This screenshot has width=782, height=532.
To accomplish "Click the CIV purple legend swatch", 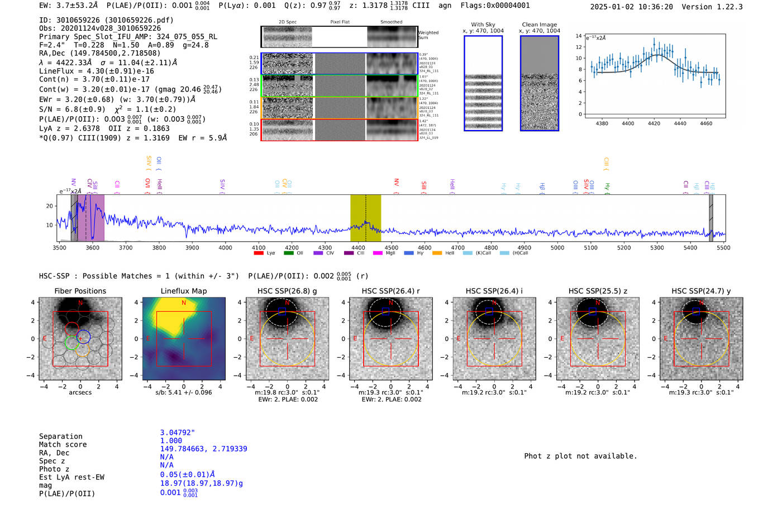I will (x=318, y=253).
